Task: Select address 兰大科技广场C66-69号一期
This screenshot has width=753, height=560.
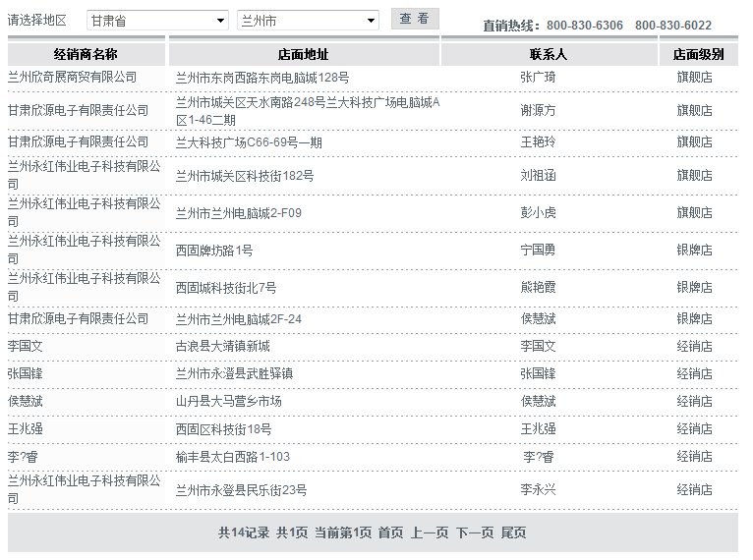Action: coord(249,142)
